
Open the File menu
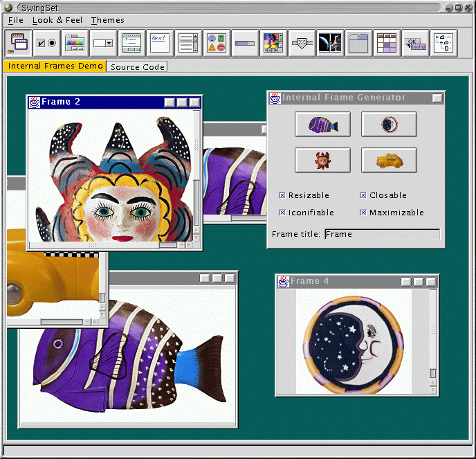[15, 20]
